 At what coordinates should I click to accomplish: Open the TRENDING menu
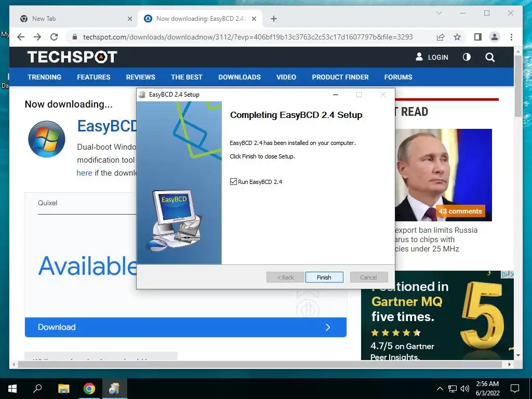[x=45, y=77]
